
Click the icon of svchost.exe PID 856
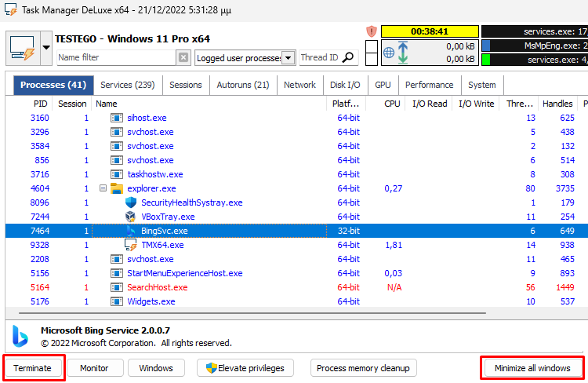click(x=117, y=160)
